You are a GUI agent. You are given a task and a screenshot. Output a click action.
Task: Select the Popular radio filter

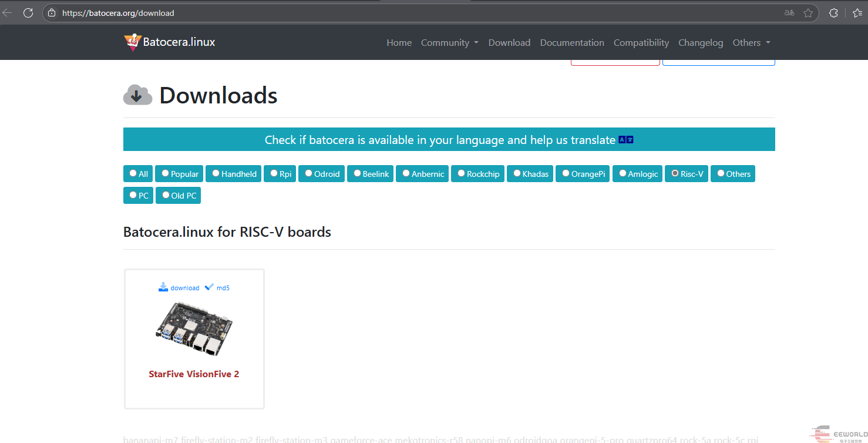(166, 173)
